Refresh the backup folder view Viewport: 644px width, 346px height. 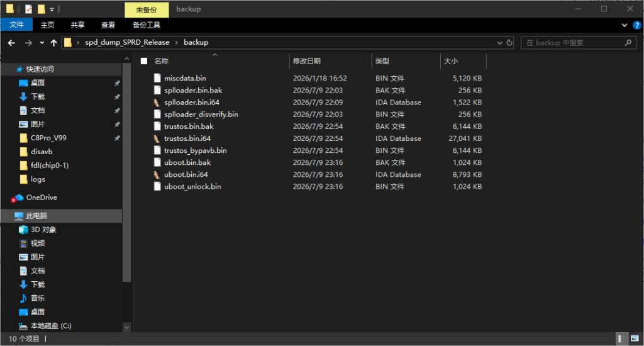tap(509, 43)
